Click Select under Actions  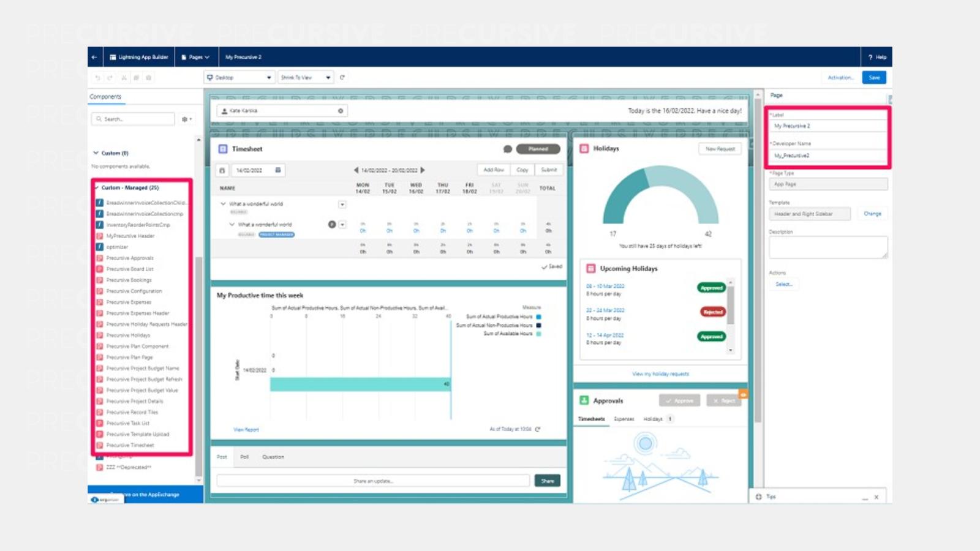[x=783, y=284]
